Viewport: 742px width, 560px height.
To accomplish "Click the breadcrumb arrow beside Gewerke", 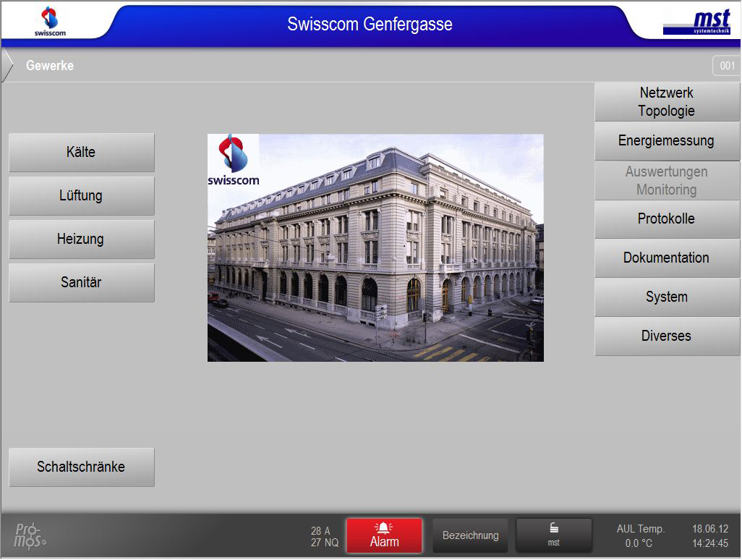I will pos(7,65).
